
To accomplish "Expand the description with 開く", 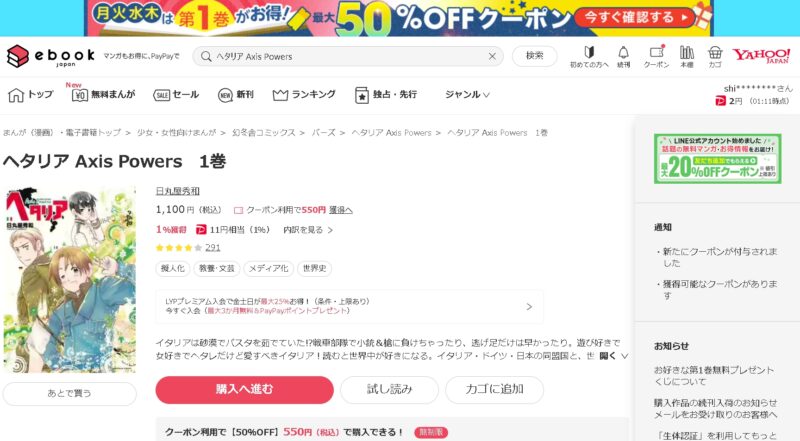I will 613,356.
